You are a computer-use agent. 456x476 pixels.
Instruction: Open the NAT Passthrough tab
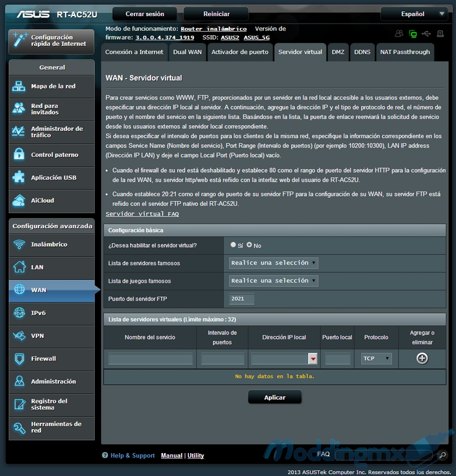[x=405, y=52]
